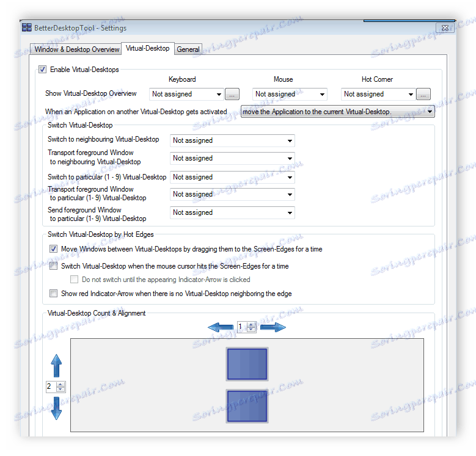Open Mouse dropdown for Show Virtual-Desktop Overview

[290, 94]
